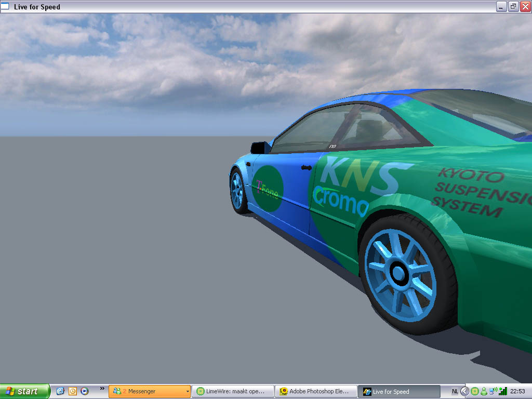Open the NL language bar indicator
Screen dimensions: 532x399
click(455, 391)
